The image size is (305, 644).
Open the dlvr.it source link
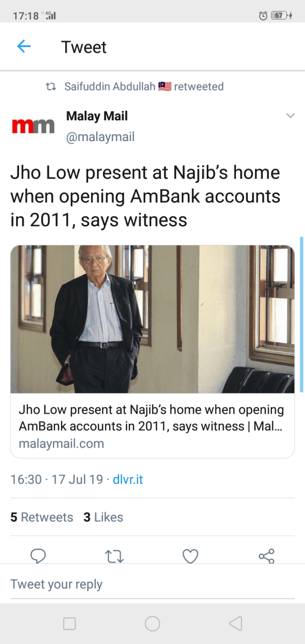pyautogui.click(x=128, y=479)
